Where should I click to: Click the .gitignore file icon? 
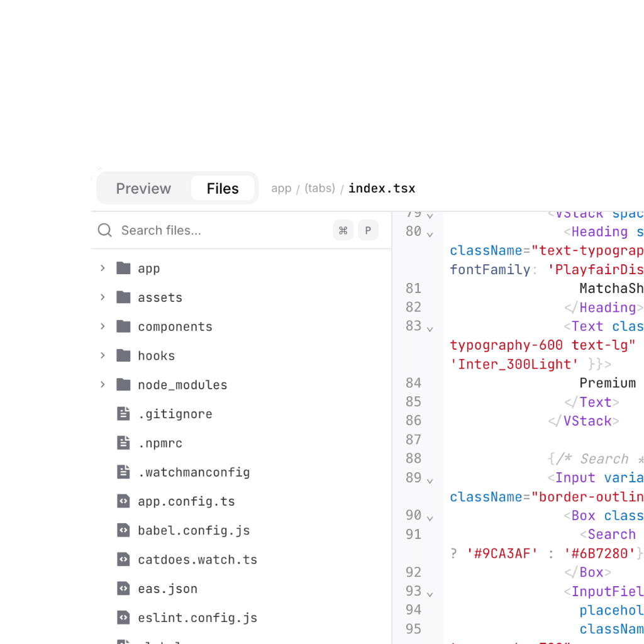pos(123,414)
